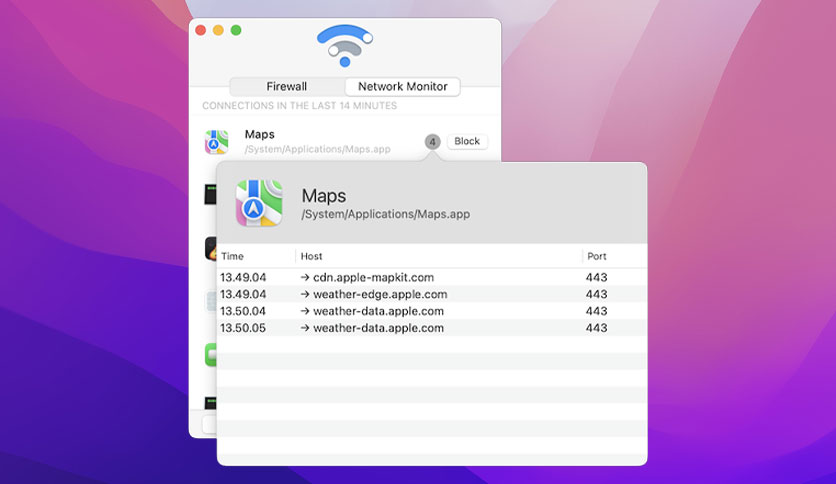Image resolution: width=836 pixels, height=484 pixels.
Task: Click the /System/Applications/Maps.app path in popover
Action: click(x=385, y=214)
